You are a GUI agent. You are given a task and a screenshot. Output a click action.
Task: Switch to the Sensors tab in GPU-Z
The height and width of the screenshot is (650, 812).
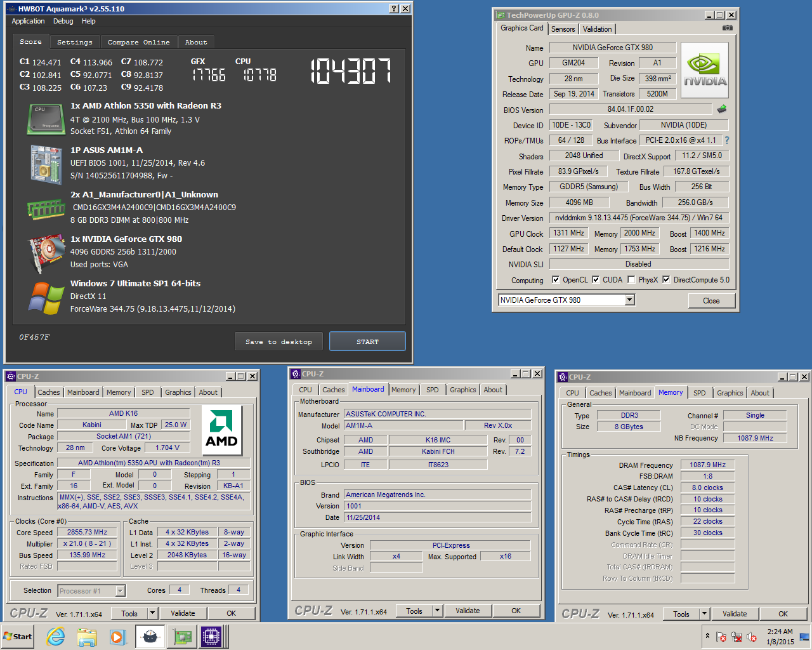pos(563,29)
